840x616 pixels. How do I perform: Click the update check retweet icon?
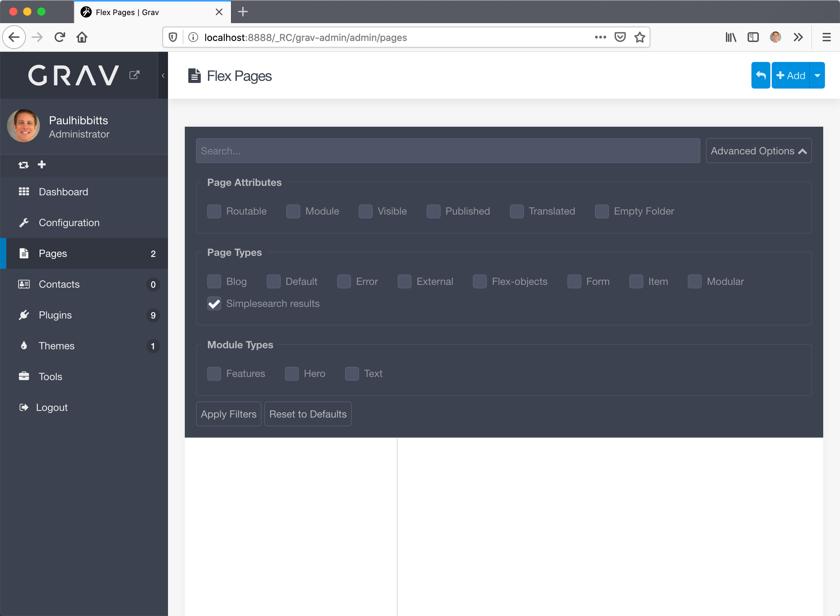[x=23, y=164]
